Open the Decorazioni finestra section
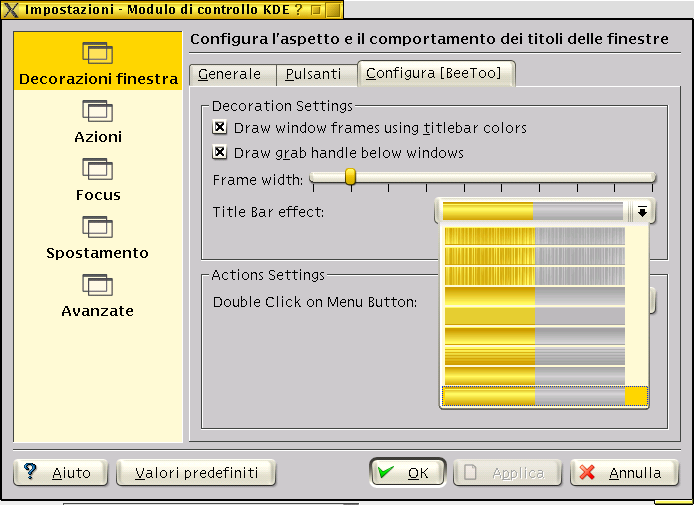Viewport: 694px width, 505px height. [x=98, y=61]
